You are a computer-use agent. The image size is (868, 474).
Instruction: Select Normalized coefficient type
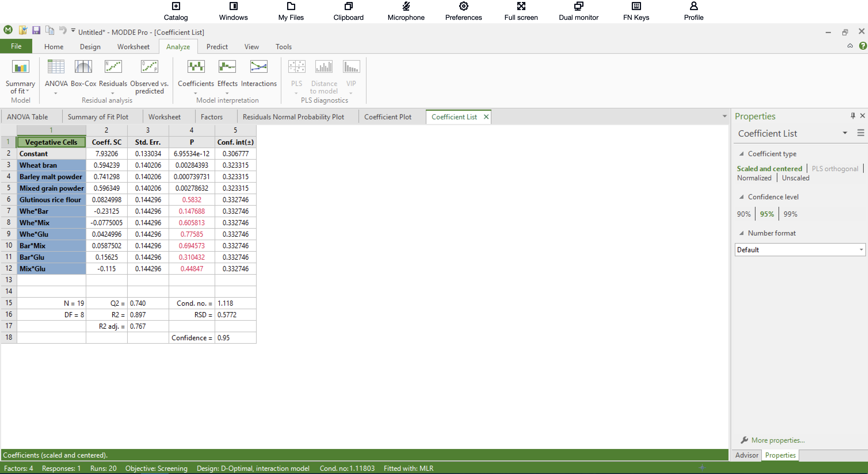click(754, 178)
